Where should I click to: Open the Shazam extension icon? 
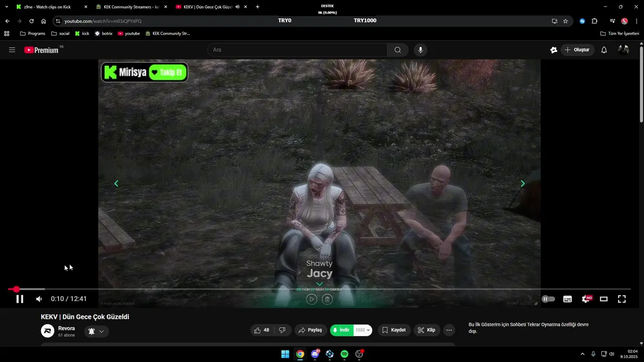582,21
